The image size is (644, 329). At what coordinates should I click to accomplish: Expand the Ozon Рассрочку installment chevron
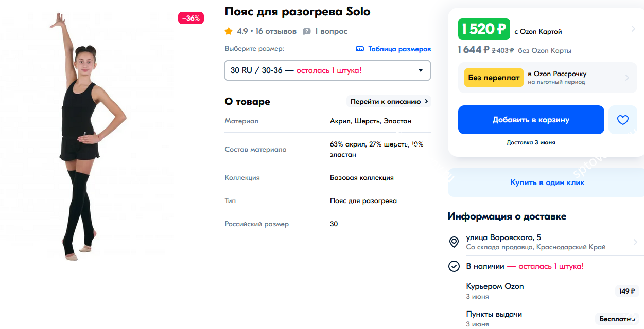click(627, 78)
